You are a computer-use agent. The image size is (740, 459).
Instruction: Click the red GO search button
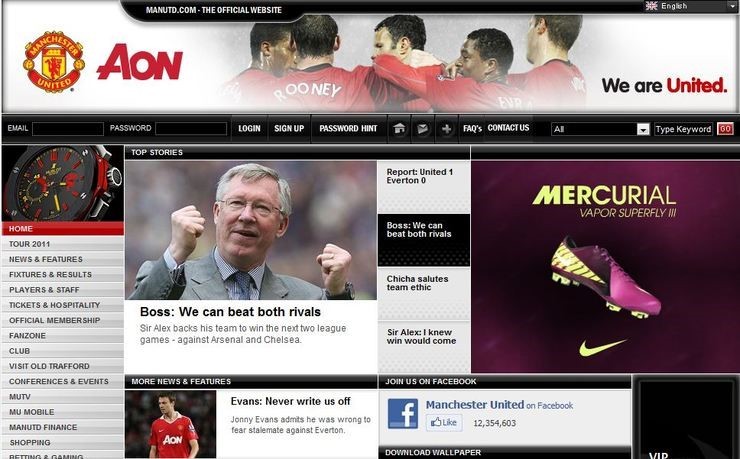pyautogui.click(x=725, y=129)
